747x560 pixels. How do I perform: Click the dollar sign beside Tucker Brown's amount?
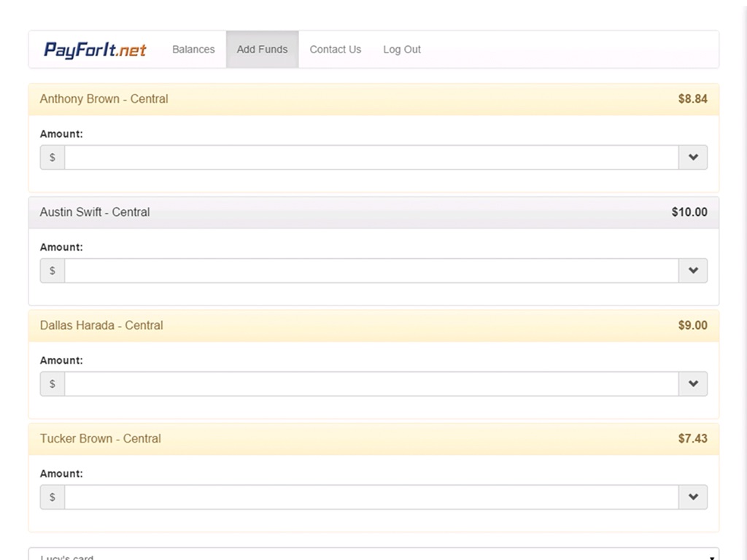click(x=53, y=497)
